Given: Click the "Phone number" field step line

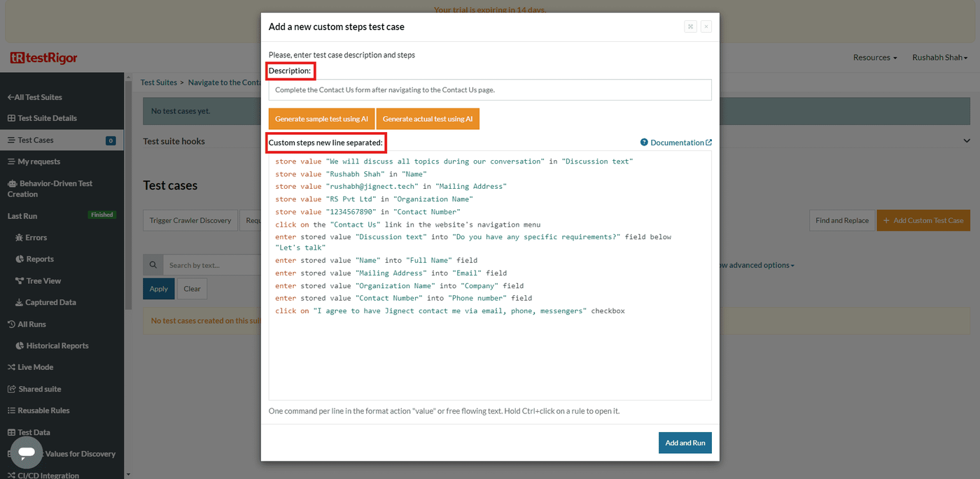Looking at the screenshot, I should (x=403, y=299).
